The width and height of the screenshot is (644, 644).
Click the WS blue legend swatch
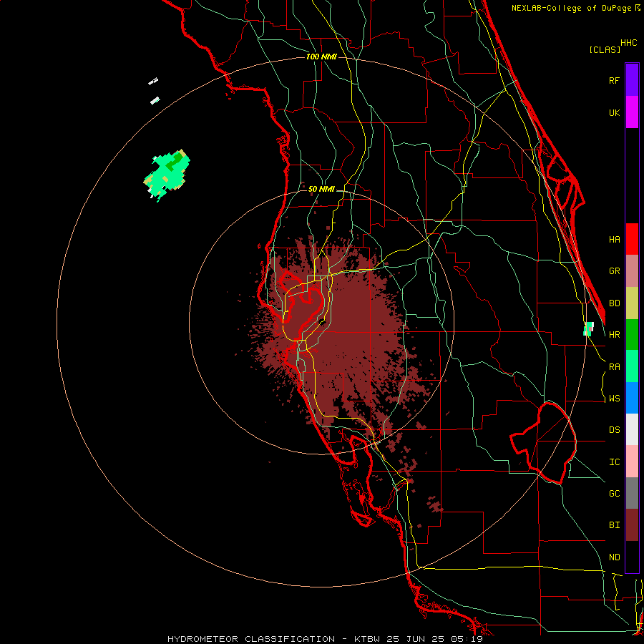click(632, 398)
